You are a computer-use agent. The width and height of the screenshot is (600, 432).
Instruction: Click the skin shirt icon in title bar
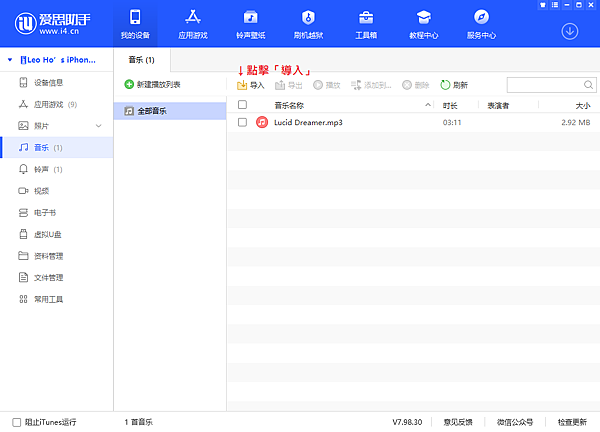tap(543, 5)
